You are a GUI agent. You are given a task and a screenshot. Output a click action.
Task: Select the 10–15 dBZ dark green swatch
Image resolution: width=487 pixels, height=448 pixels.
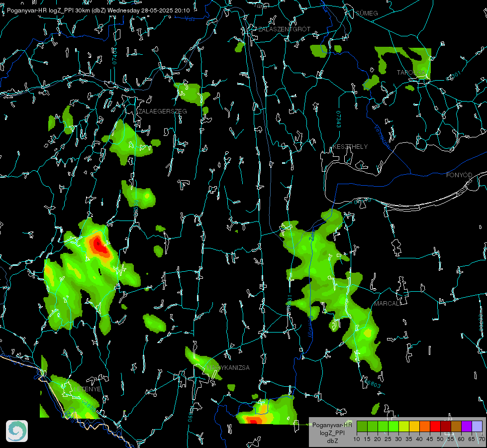tap(362, 426)
